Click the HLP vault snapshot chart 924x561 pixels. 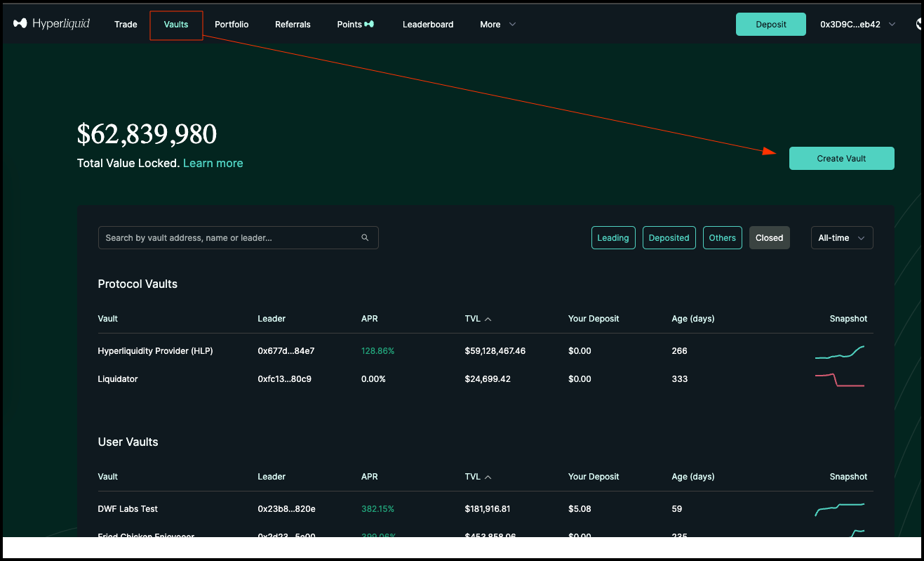pyautogui.click(x=840, y=352)
